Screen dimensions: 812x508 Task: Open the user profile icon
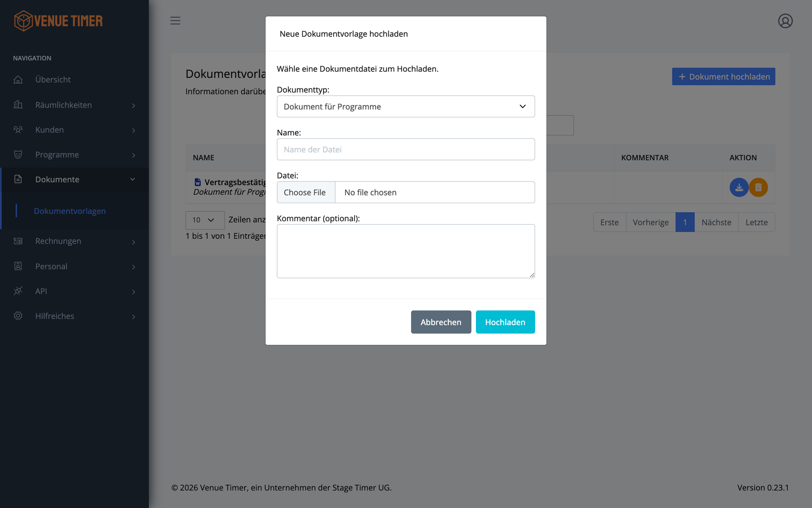click(x=785, y=21)
